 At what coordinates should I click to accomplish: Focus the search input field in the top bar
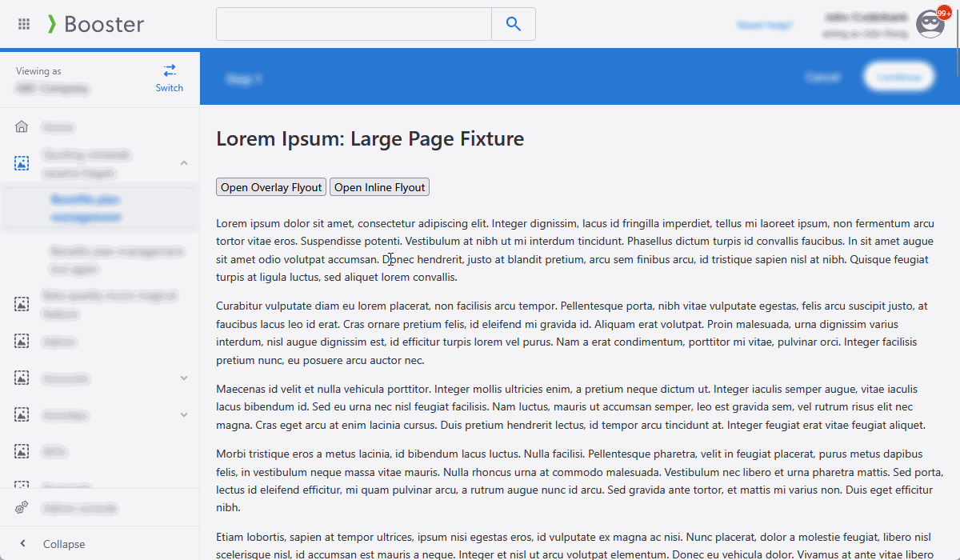click(354, 24)
